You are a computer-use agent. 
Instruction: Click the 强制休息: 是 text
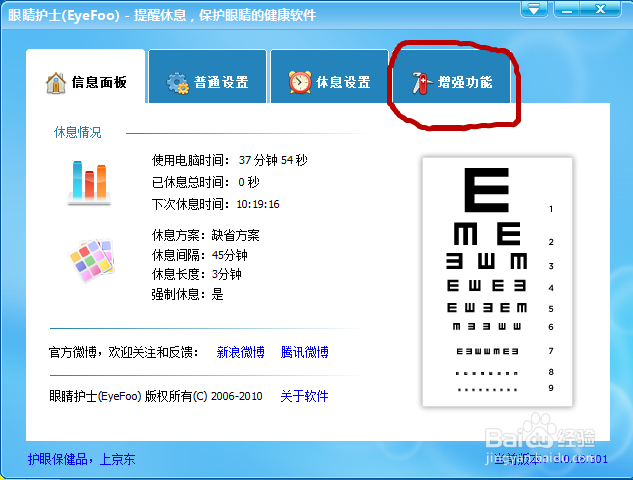tap(187, 294)
